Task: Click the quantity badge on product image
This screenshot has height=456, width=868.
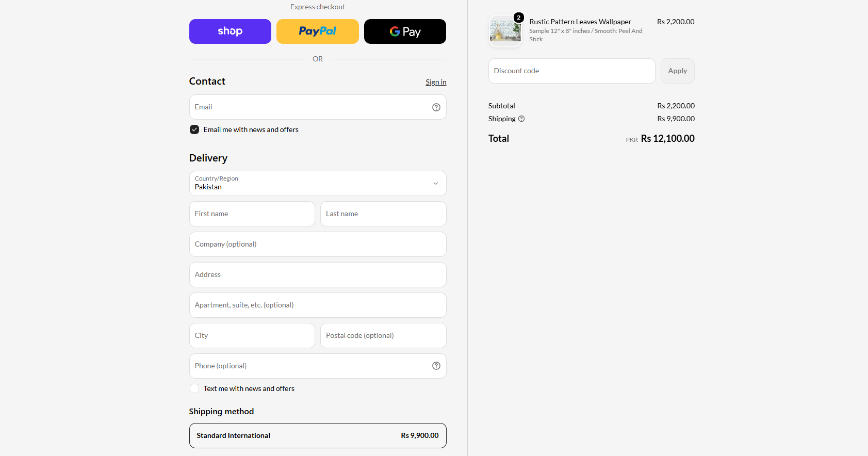Action: click(519, 18)
